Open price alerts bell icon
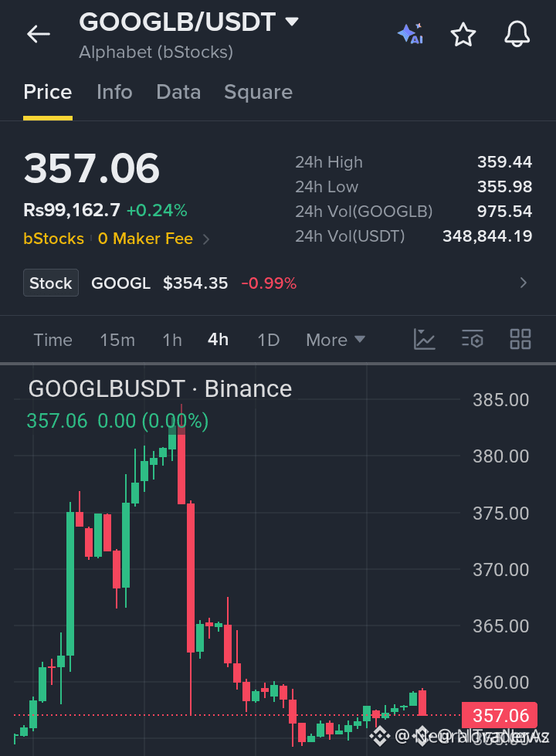The height and width of the screenshot is (756, 556). click(x=517, y=34)
